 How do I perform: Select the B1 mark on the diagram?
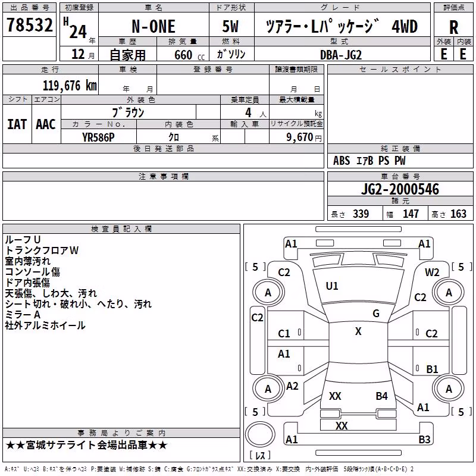[432, 369]
